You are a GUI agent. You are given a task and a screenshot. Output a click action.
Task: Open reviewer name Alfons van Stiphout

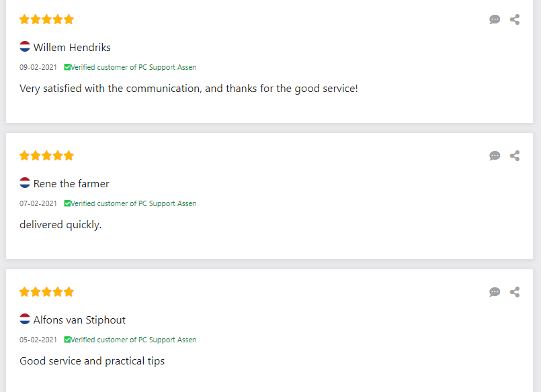pos(79,320)
